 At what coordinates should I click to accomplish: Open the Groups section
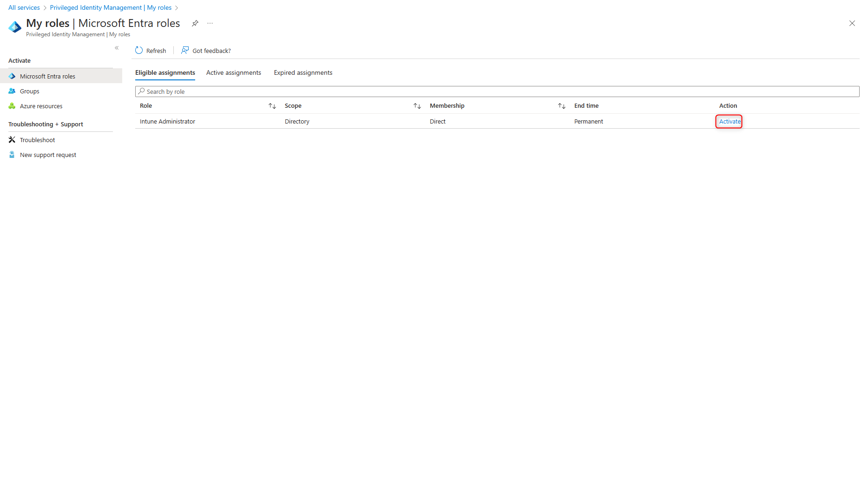click(29, 91)
